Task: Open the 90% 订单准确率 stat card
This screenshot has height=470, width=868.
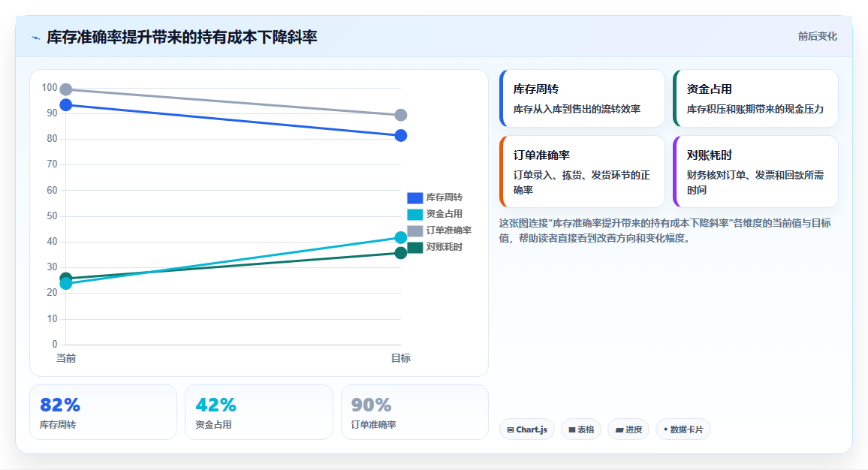Action: point(414,412)
